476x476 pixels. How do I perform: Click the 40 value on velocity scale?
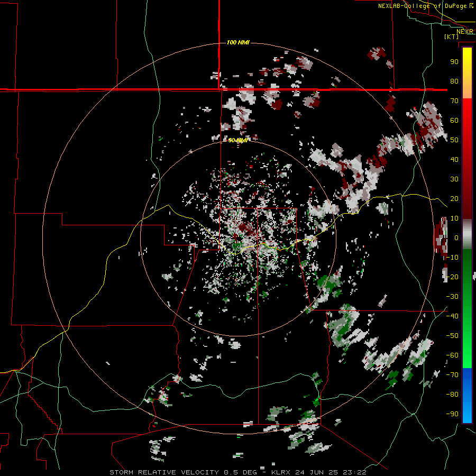point(454,159)
